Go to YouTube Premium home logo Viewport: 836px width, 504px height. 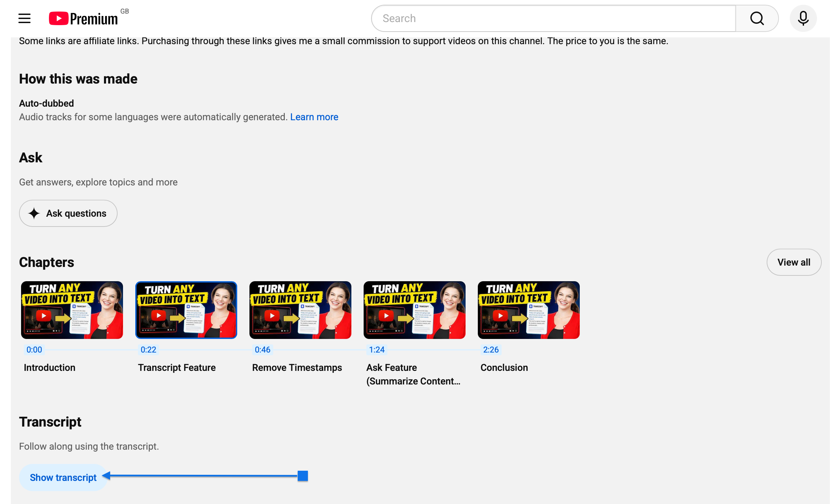[x=84, y=19]
